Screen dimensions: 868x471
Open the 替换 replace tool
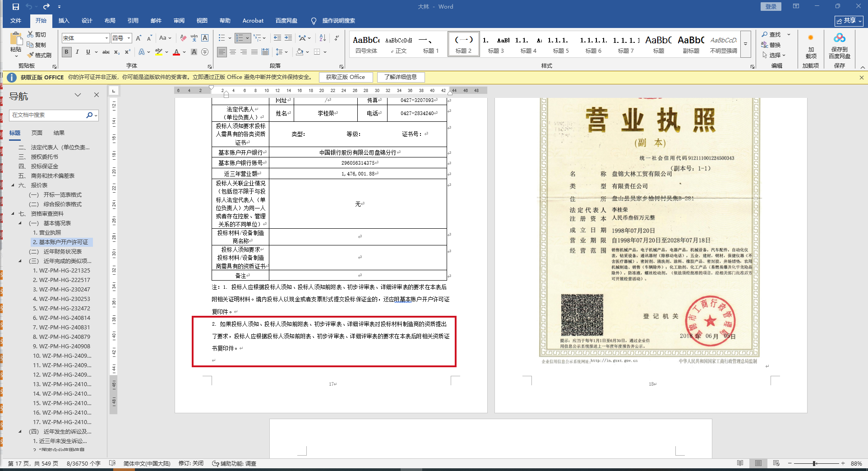pyautogui.click(x=771, y=45)
